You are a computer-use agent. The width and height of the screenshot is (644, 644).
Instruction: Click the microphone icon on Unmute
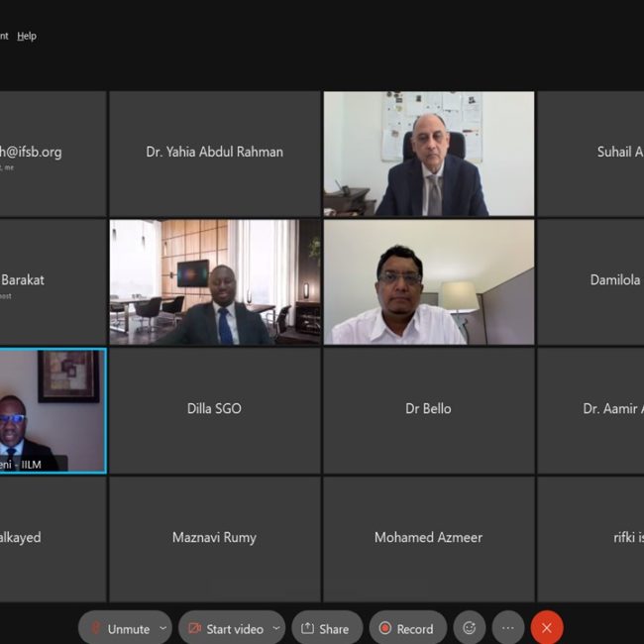coord(96,628)
